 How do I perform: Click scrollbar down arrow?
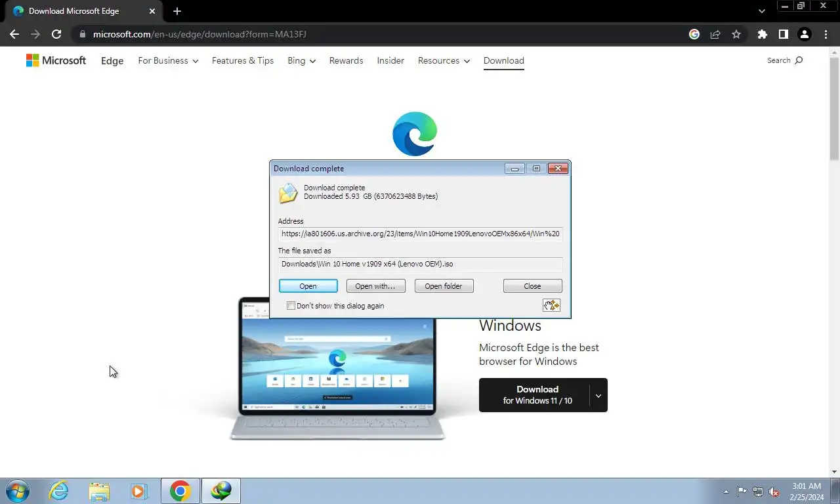834,472
